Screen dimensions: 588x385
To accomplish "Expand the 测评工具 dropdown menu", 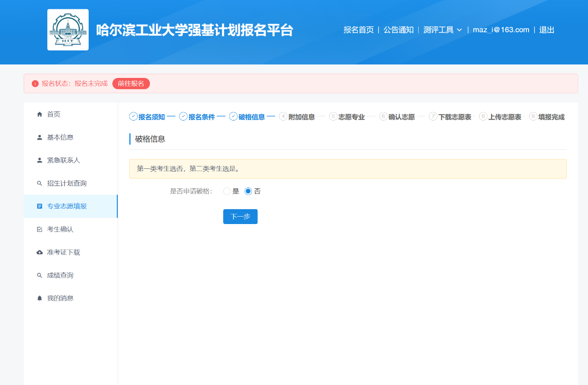I will pyautogui.click(x=443, y=30).
